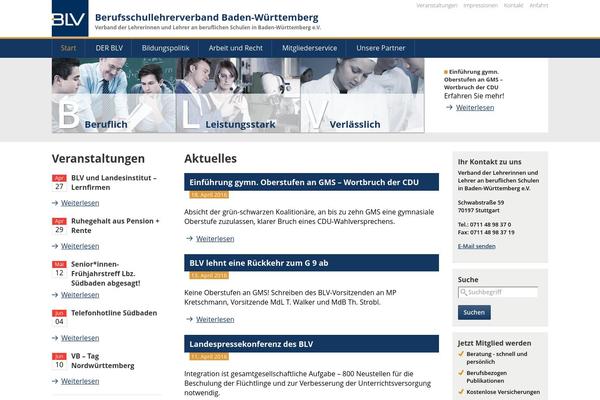
Task: Click the Beruflich banner image
Action: pyautogui.click(x=114, y=95)
